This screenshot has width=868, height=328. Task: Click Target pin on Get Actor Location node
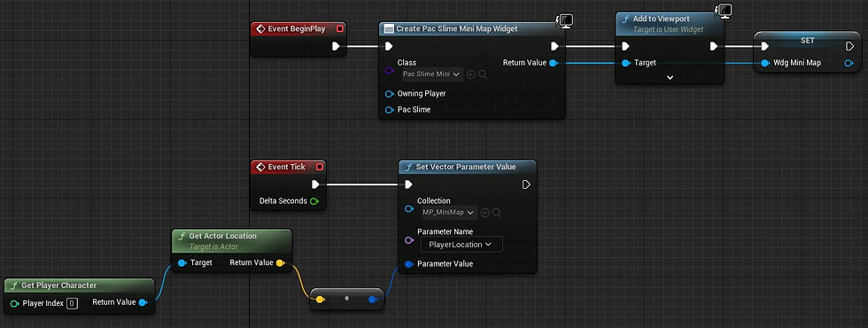[182, 263]
